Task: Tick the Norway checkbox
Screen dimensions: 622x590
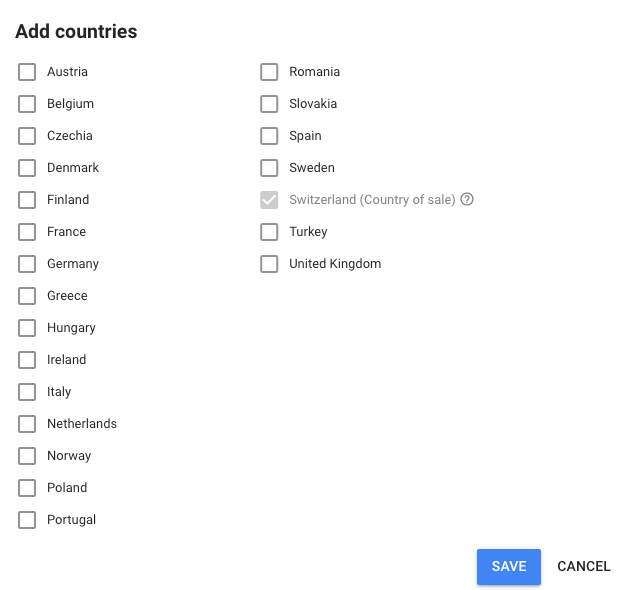Action: [x=27, y=456]
